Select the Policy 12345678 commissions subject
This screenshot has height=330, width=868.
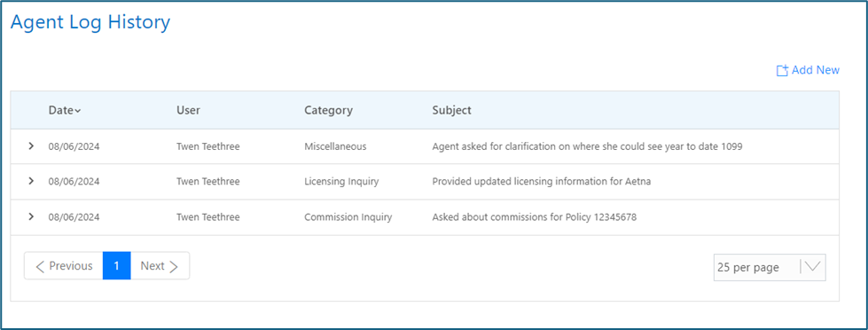click(535, 217)
